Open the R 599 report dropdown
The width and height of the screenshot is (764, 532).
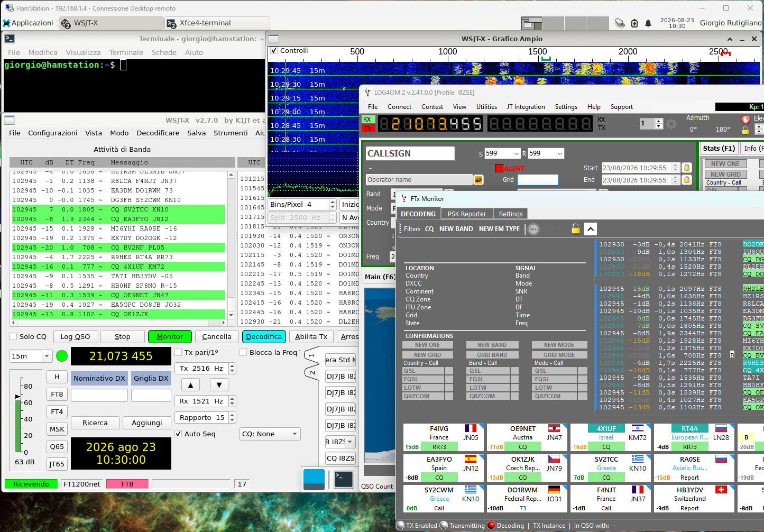(x=546, y=153)
